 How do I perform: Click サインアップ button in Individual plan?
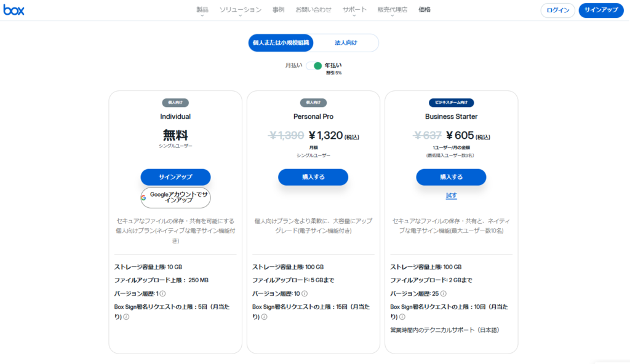click(175, 177)
